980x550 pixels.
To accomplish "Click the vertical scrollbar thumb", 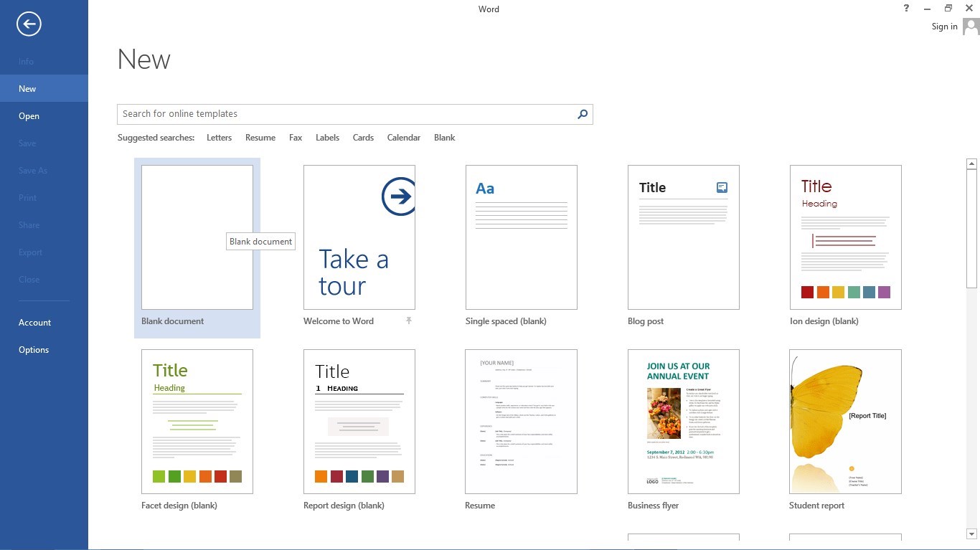I will 972,229.
